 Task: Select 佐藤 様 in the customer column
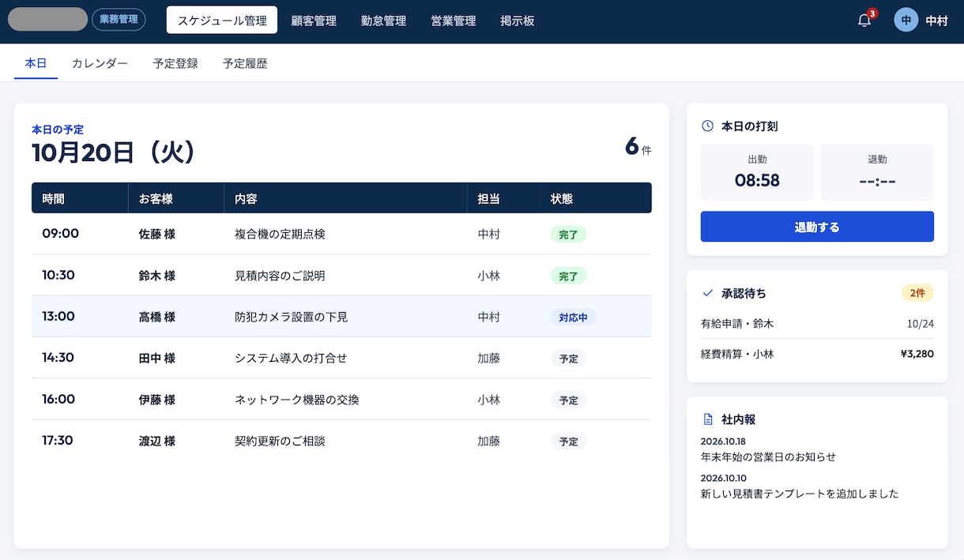coord(157,234)
